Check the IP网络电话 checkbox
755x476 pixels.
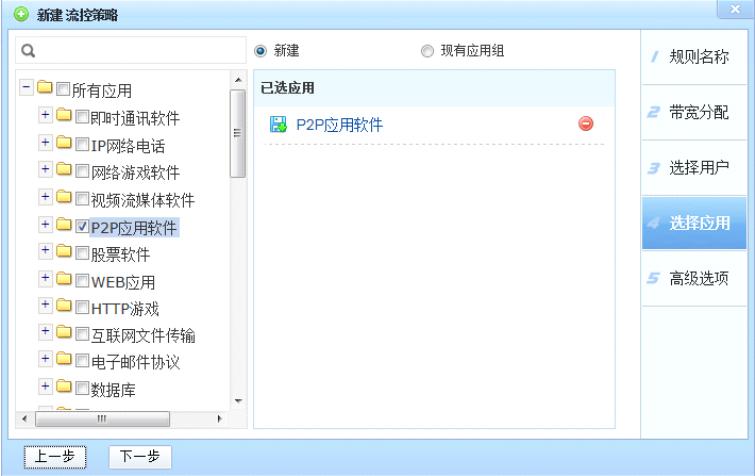click(82, 144)
